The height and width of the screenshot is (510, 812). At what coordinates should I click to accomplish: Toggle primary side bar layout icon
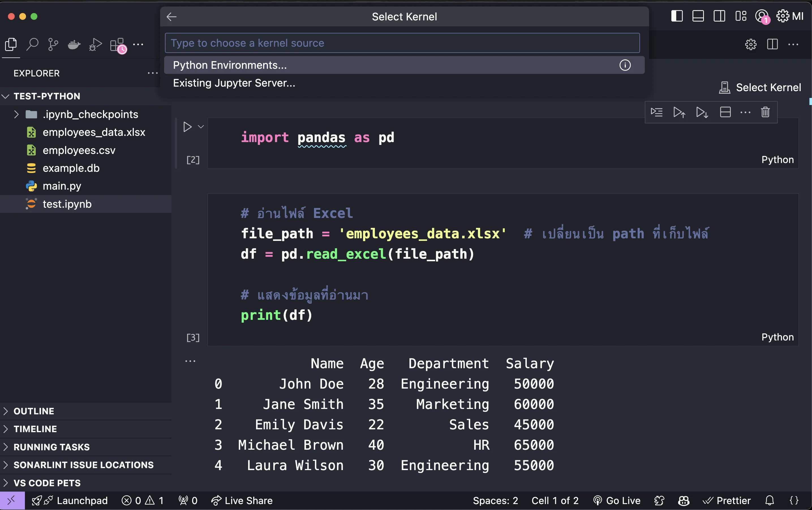(677, 16)
